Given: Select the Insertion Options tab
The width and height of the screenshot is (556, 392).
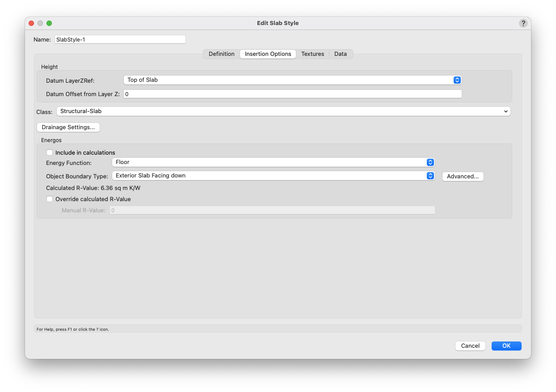Looking at the screenshot, I should pyautogui.click(x=268, y=54).
